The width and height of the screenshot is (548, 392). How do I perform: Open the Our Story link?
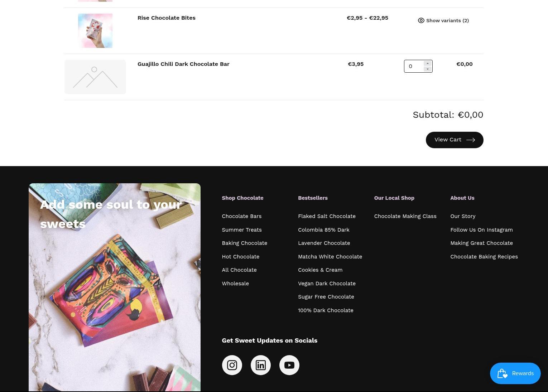[x=463, y=216]
